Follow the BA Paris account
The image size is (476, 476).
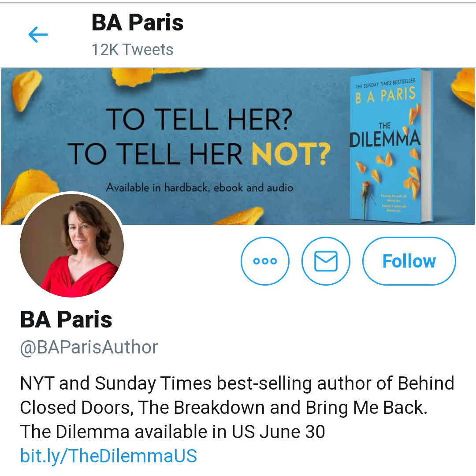point(409,261)
